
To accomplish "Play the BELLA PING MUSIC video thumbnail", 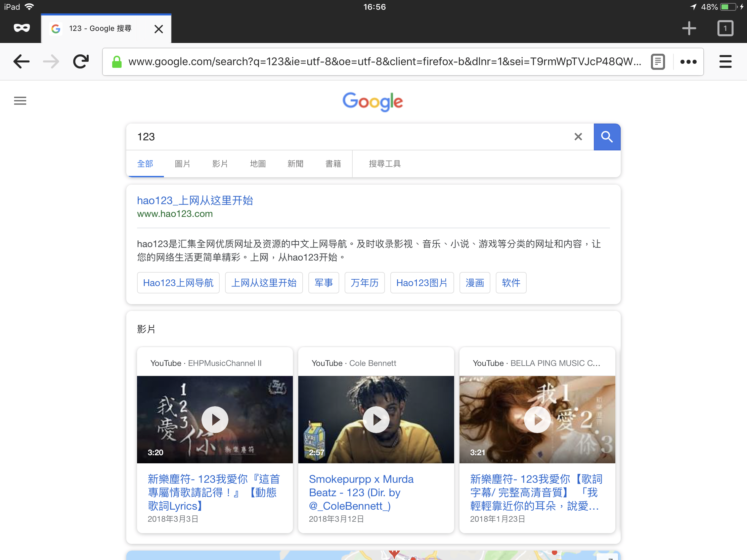I will 537,420.
